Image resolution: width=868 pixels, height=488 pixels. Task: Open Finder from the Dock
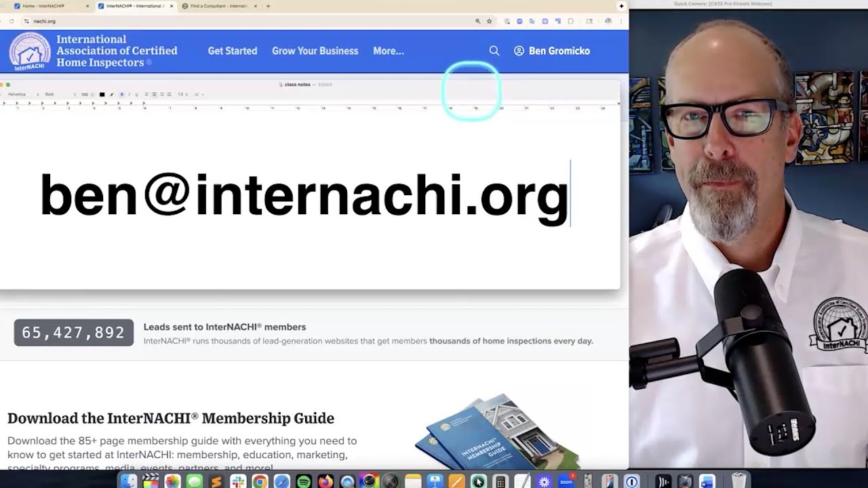[128, 481]
